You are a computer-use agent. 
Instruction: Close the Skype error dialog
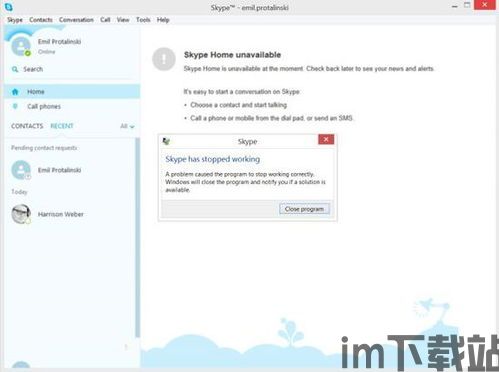point(326,139)
